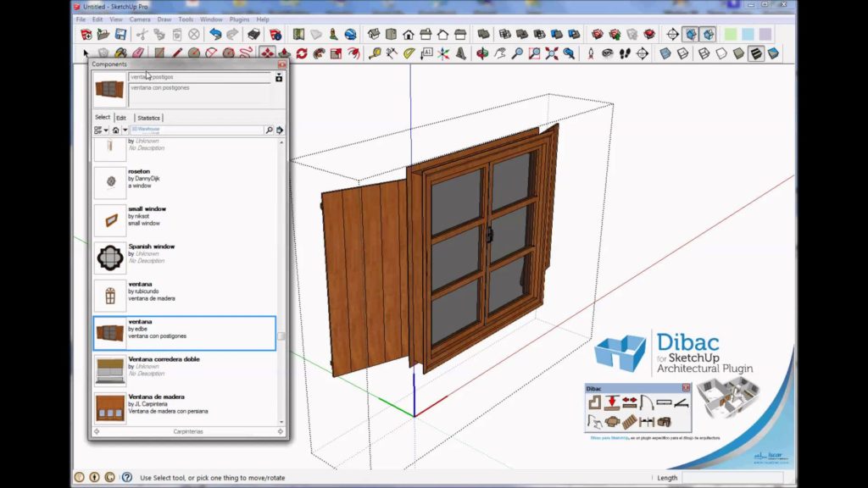Select the Orbit camera tool
Screen dimensions: 868x488
click(482, 53)
